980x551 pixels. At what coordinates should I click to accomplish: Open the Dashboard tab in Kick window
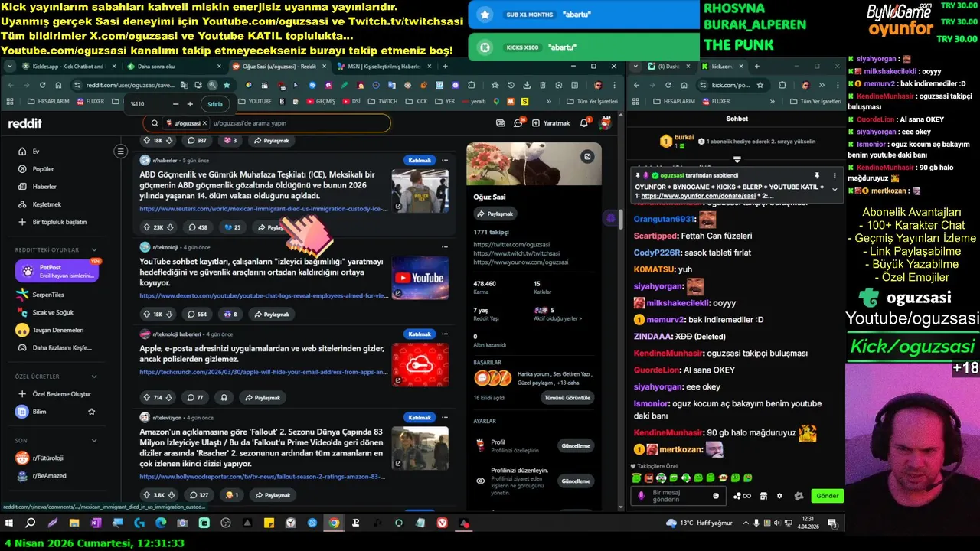670,67
